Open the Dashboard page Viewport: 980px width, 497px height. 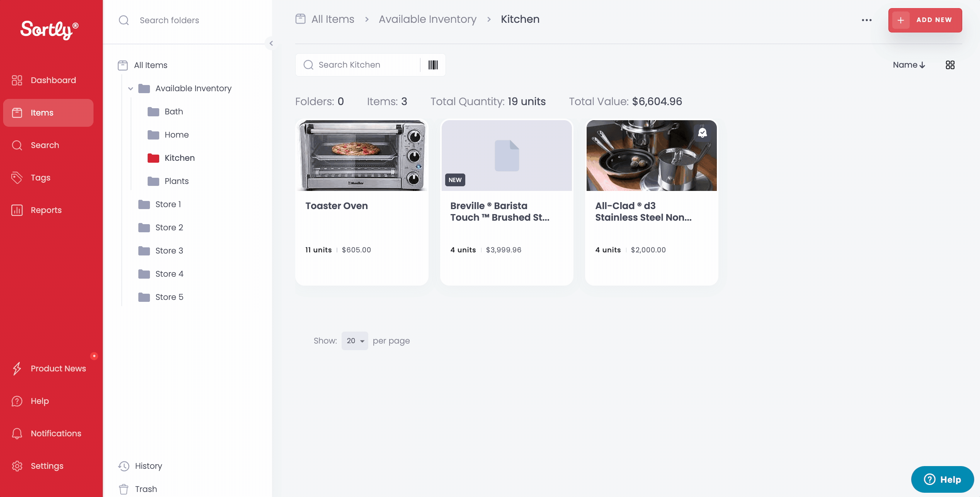click(x=48, y=80)
